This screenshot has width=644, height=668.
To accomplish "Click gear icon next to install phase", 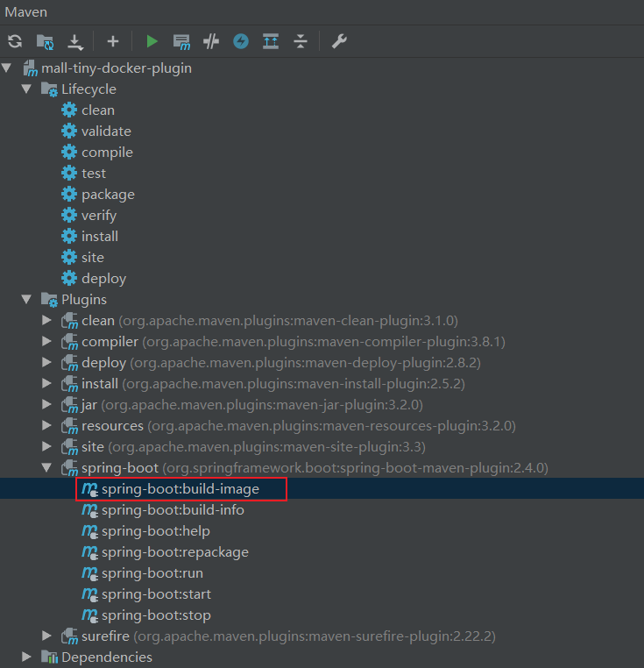I will [x=69, y=236].
